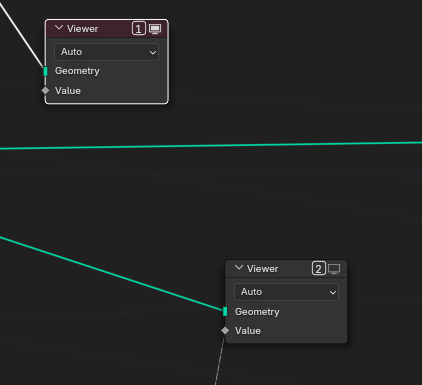Click the Value label in Viewer 1
The width and height of the screenshot is (422, 385).
click(68, 91)
